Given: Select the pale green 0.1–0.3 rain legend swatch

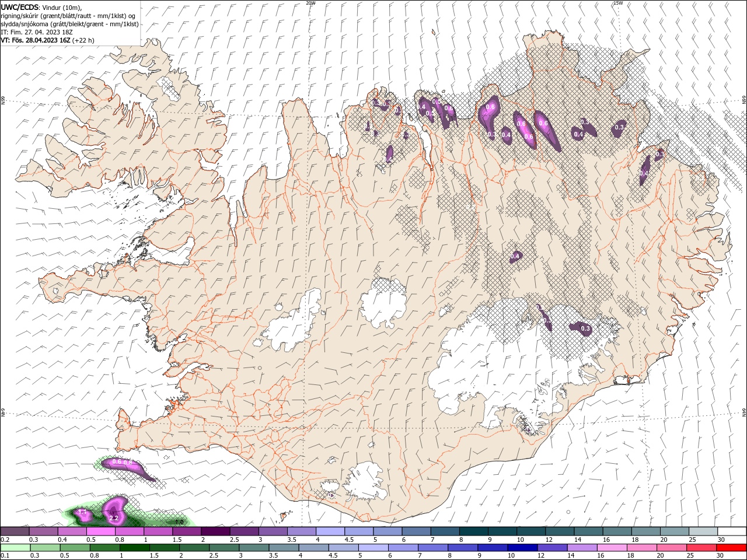Looking at the screenshot, I should point(15,548).
